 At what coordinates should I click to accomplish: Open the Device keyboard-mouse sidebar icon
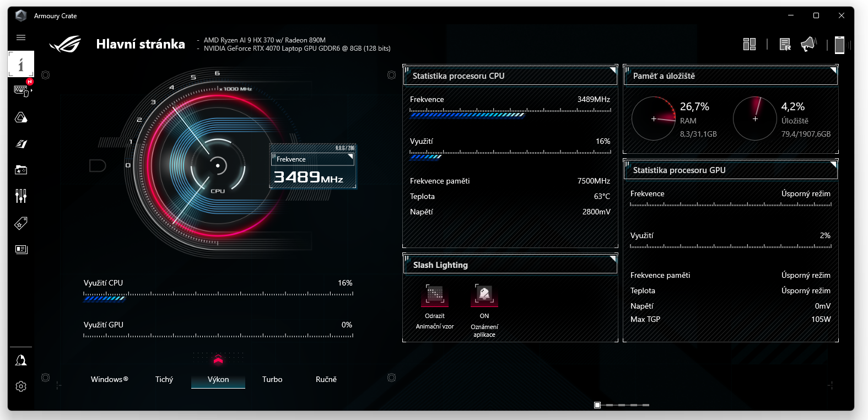tap(21, 90)
